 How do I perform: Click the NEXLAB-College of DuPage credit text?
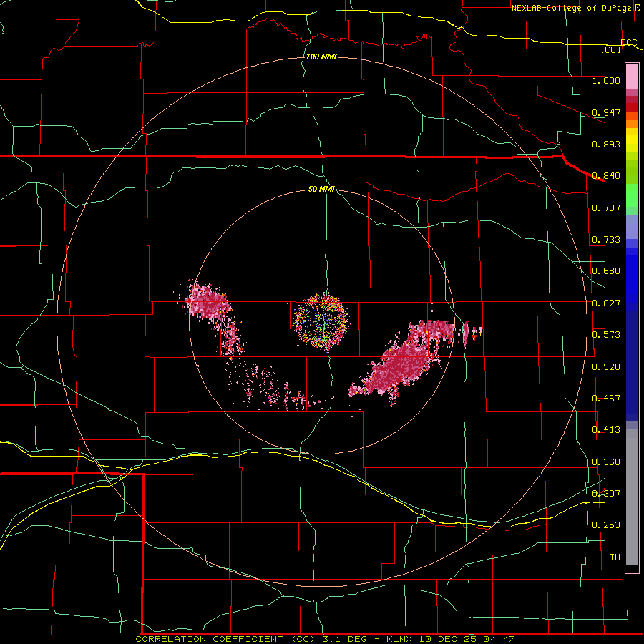pyautogui.click(x=571, y=8)
